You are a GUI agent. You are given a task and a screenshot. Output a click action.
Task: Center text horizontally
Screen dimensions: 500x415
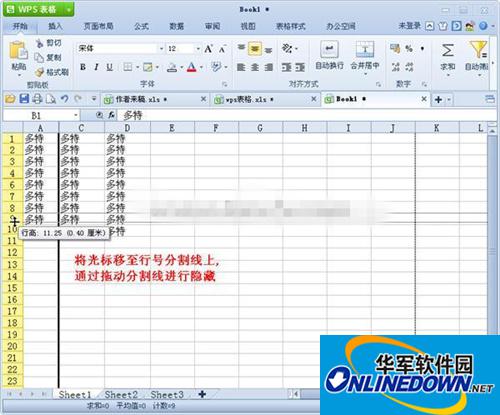tap(255, 68)
